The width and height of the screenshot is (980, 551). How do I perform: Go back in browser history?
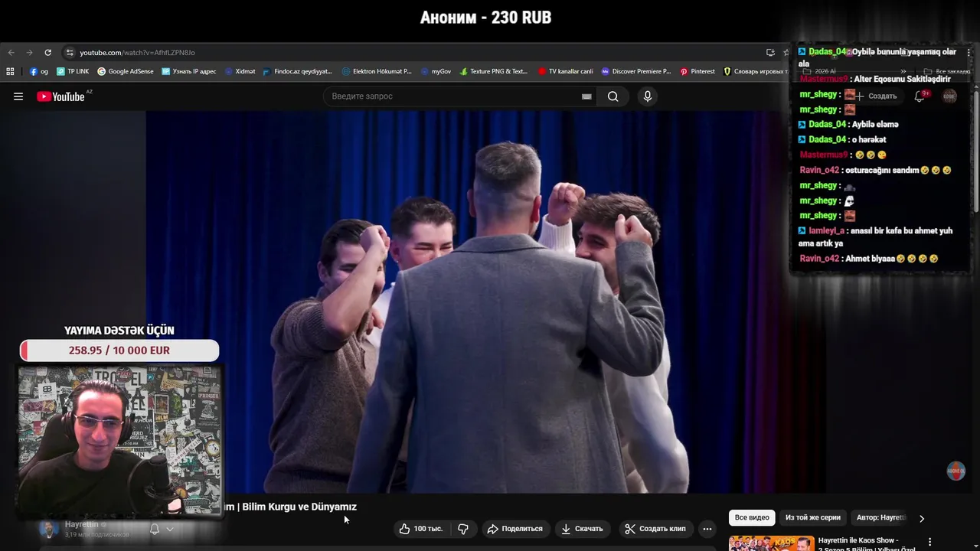(11, 53)
